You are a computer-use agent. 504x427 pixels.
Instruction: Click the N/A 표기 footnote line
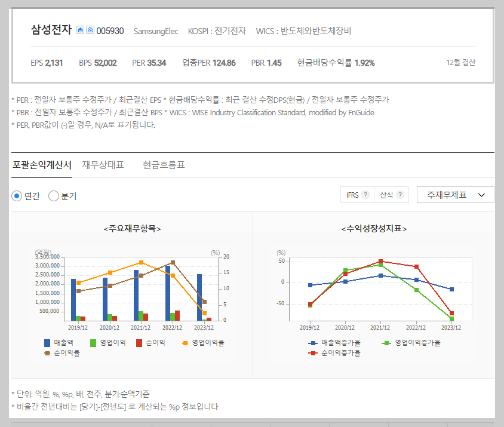pyautogui.click(x=83, y=125)
